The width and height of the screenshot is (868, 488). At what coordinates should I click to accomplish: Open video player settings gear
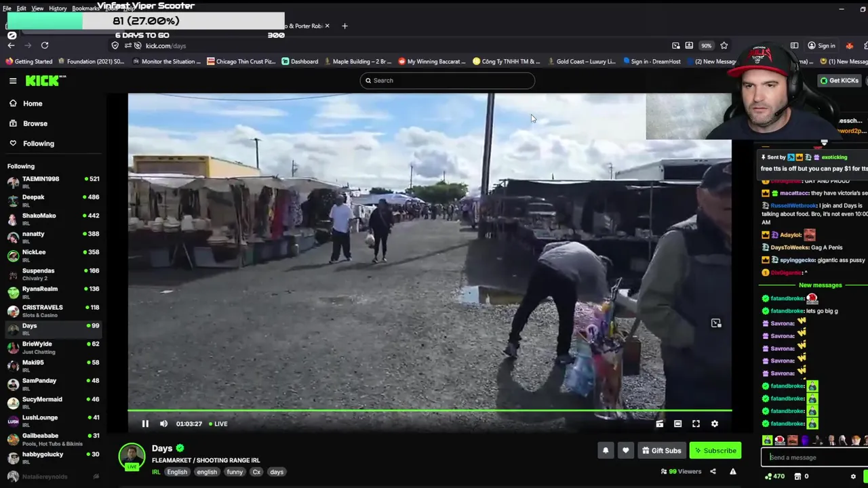[x=714, y=424]
